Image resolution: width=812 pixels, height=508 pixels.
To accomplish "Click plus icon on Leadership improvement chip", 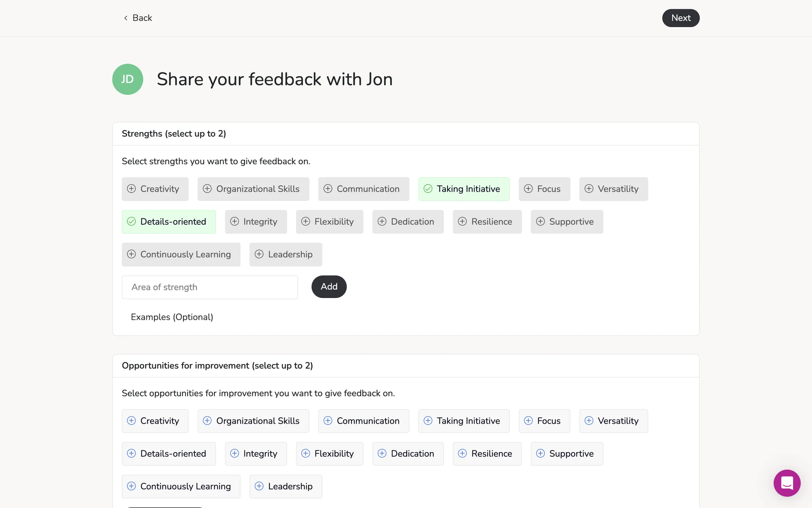I will (x=259, y=486).
